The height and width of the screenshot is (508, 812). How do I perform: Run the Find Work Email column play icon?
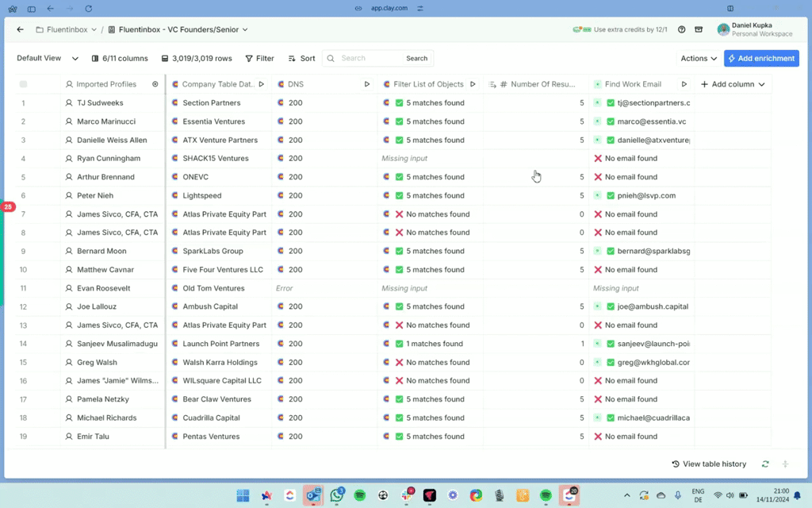coord(684,84)
